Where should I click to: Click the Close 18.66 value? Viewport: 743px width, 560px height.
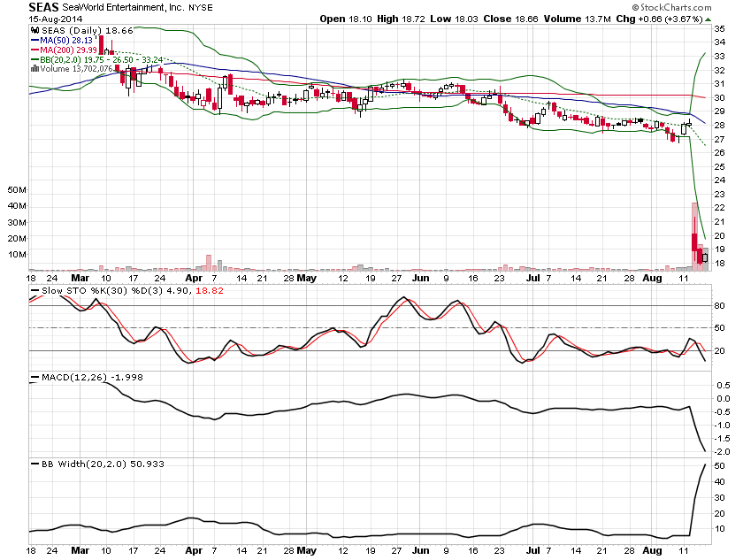[511, 19]
